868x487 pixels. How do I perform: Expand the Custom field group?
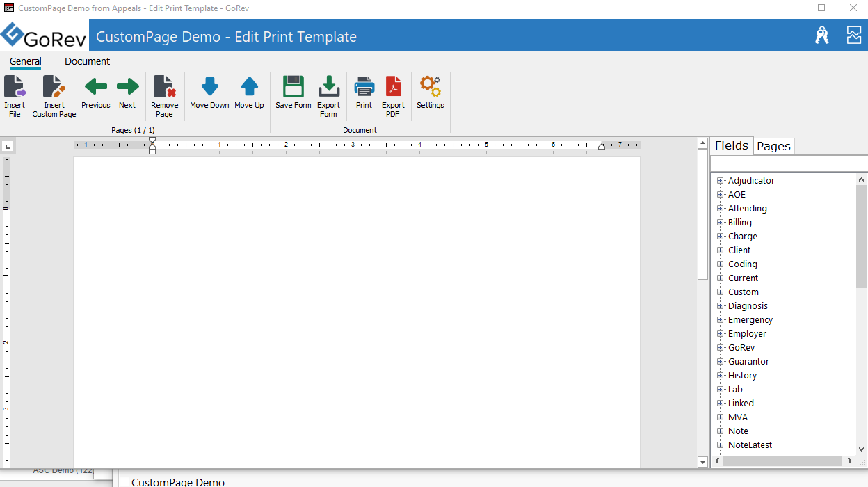[x=721, y=292]
